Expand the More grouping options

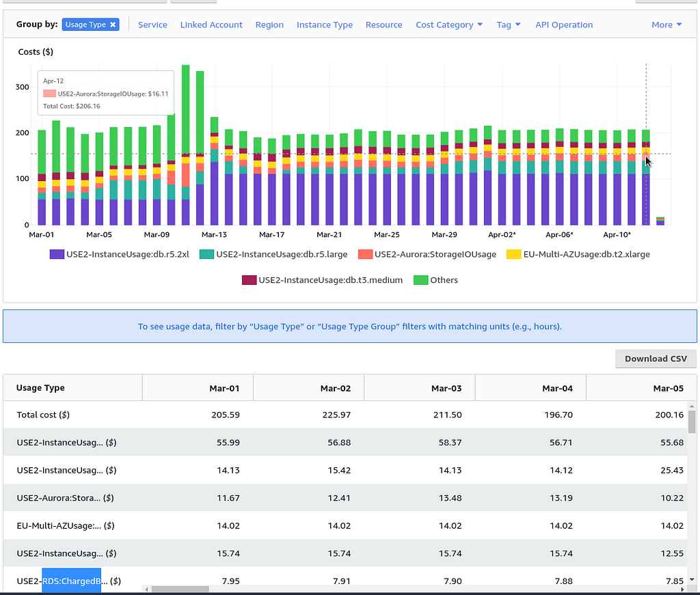(x=667, y=25)
